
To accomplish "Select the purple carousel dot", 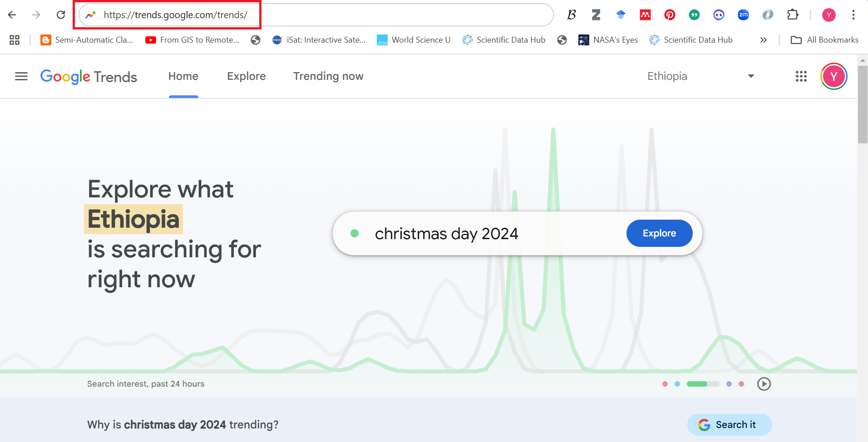I will click(729, 384).
